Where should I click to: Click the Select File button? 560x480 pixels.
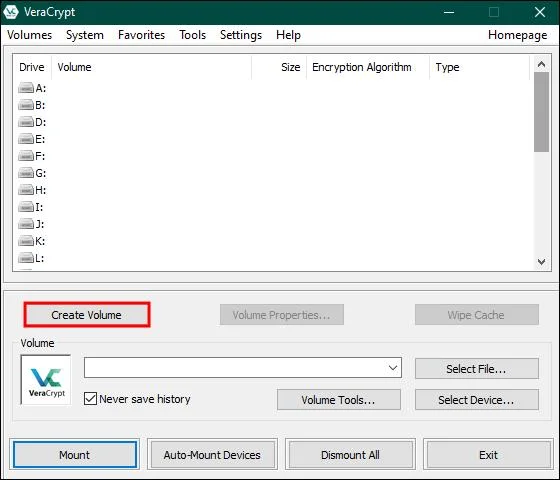pyautogui.click(x=477, y=369)
